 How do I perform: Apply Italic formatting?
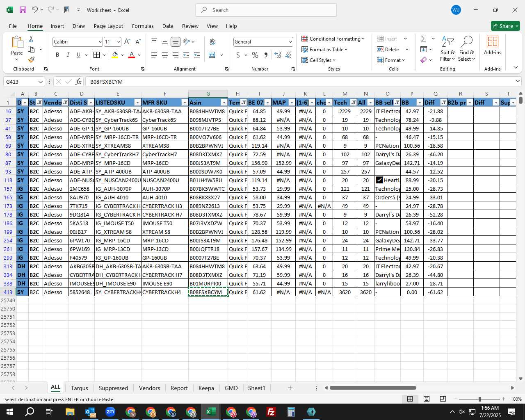(x=68, y=55)
